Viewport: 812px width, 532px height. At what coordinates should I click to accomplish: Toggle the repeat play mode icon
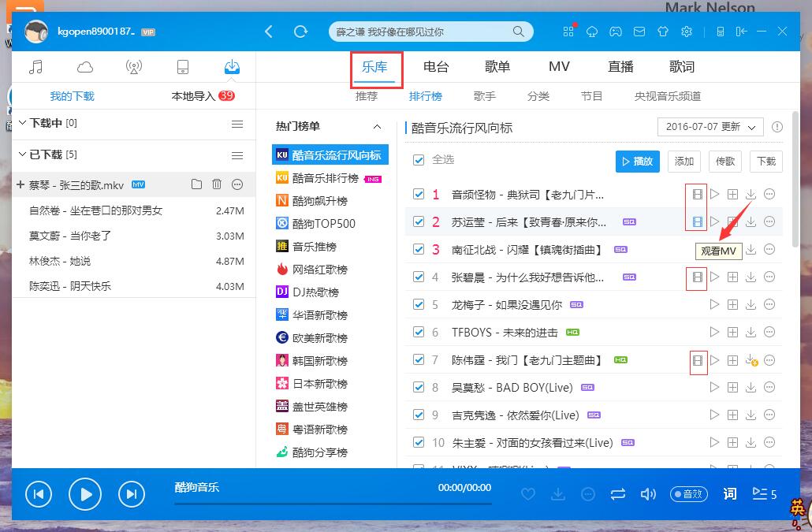(618, 494)
